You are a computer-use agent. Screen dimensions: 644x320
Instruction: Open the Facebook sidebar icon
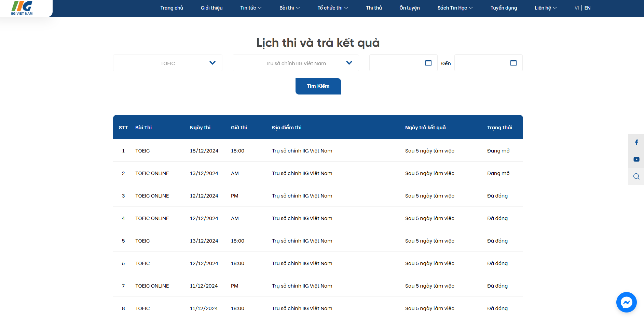[636, 143]
